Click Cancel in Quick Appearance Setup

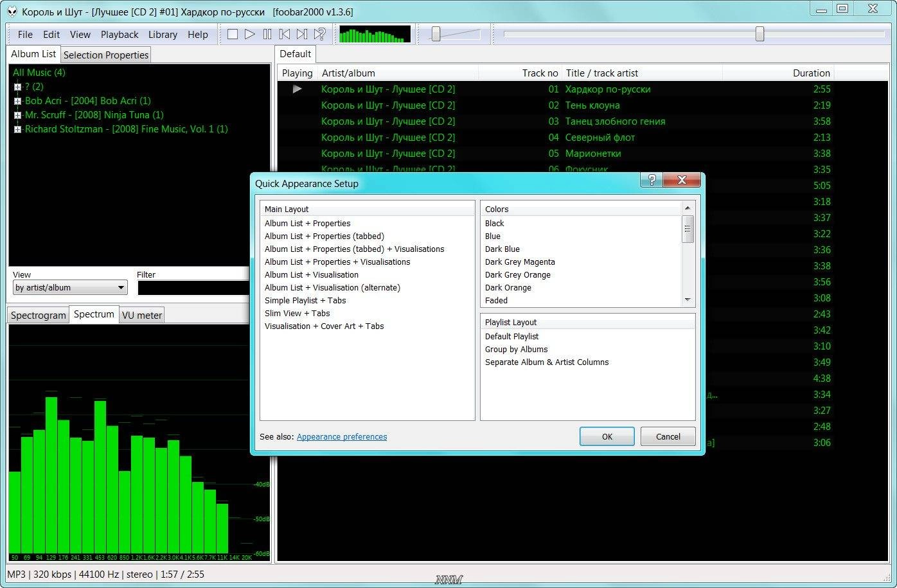668,436
